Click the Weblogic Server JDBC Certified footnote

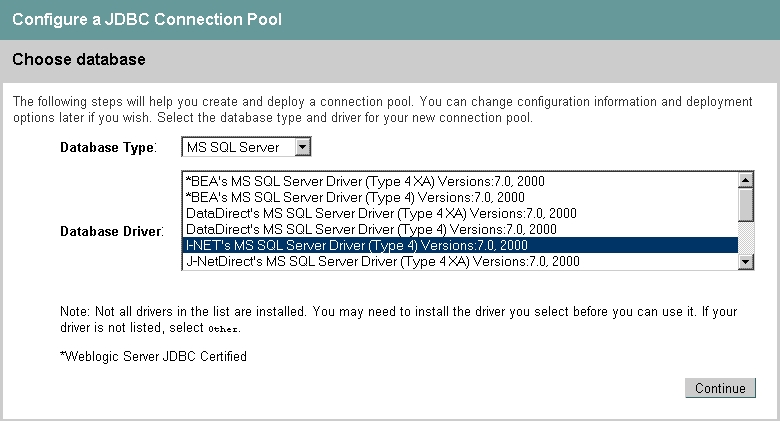pos(153,356)
